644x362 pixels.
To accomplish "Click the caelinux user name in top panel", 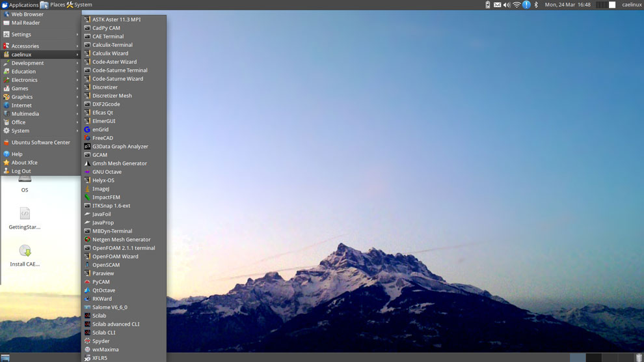I will point(632,5).
